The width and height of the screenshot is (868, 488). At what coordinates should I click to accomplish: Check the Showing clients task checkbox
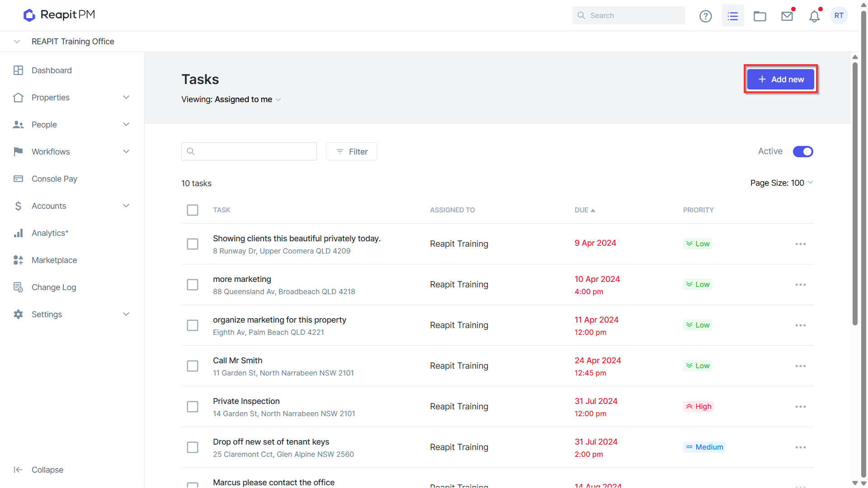click(x=193, y=244)
